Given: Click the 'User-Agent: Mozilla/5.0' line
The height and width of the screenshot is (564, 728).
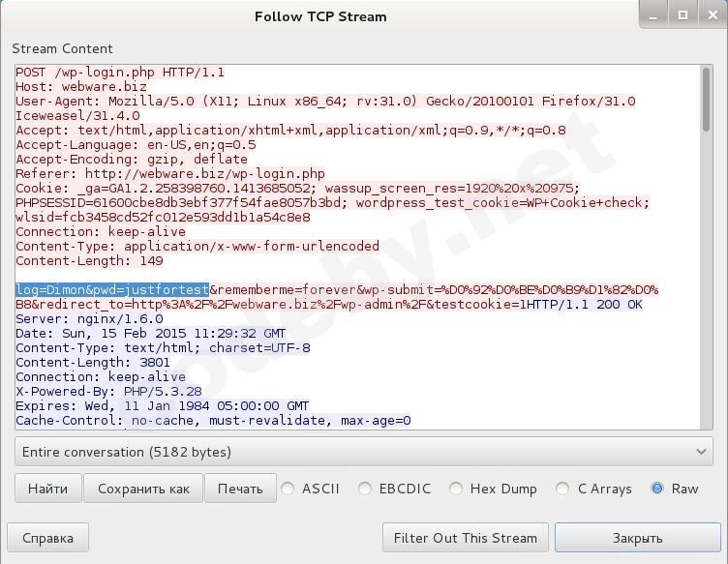Looking at the screenshot, I should coord(325,102).
